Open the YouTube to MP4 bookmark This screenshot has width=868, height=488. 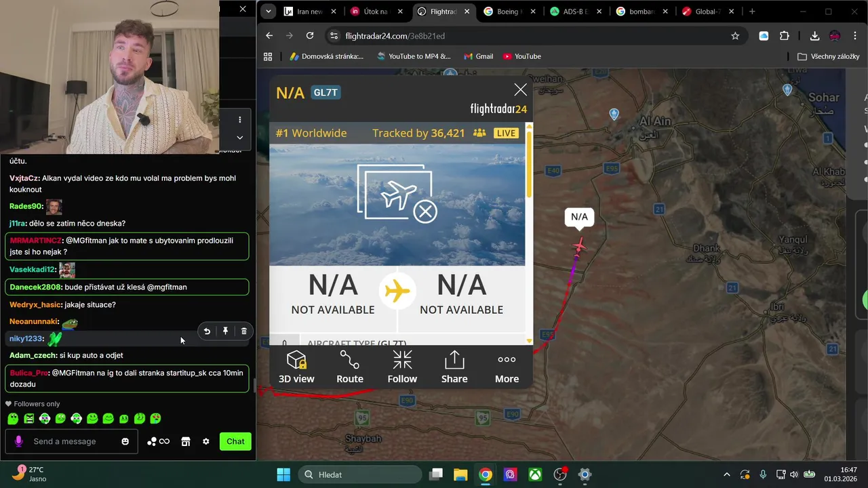[413, 56]
